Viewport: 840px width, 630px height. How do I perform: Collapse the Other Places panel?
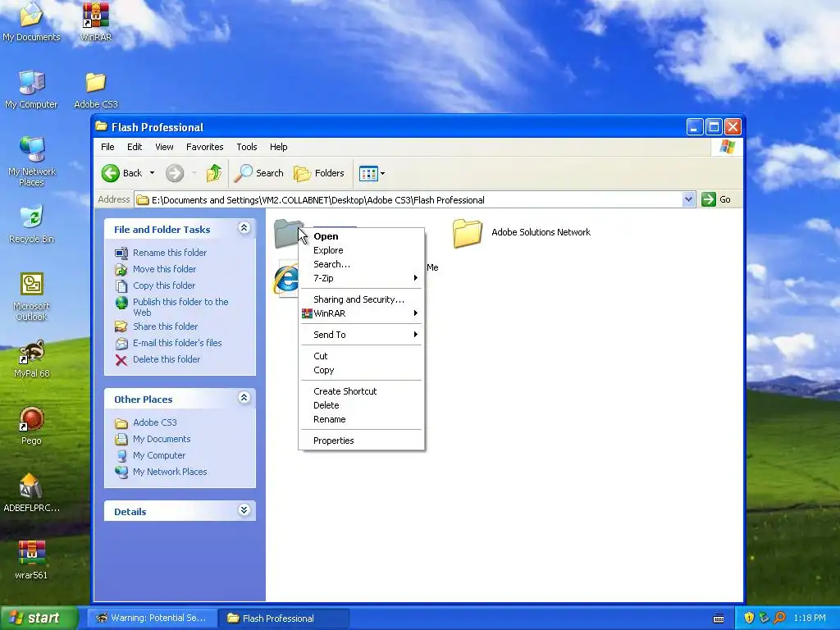(244, 398)
